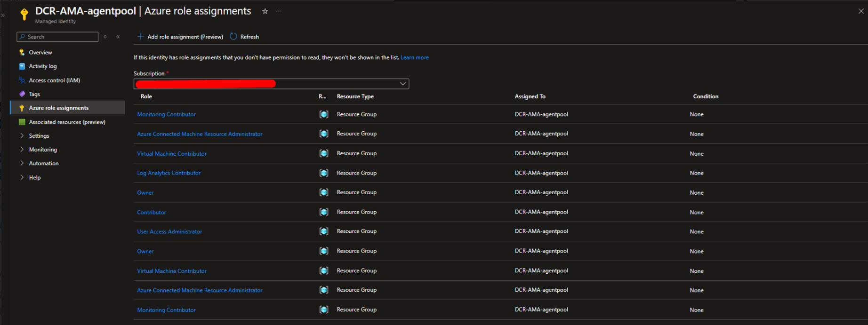
Task: Click resource group icon in User Access Administrator row
Action: 324,231
